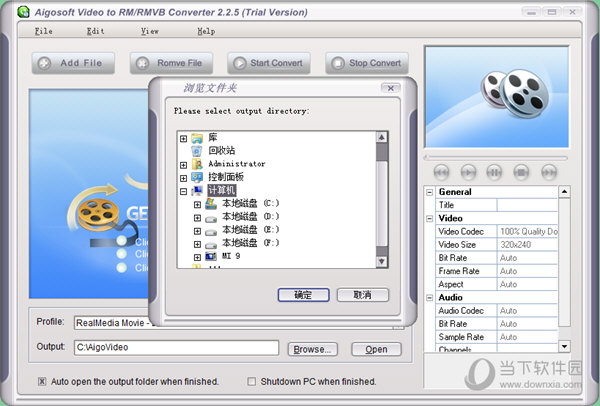This screenshot has height=406, width=600.
Task: Click the Administrator user folder icon
Action: point(197,164)
